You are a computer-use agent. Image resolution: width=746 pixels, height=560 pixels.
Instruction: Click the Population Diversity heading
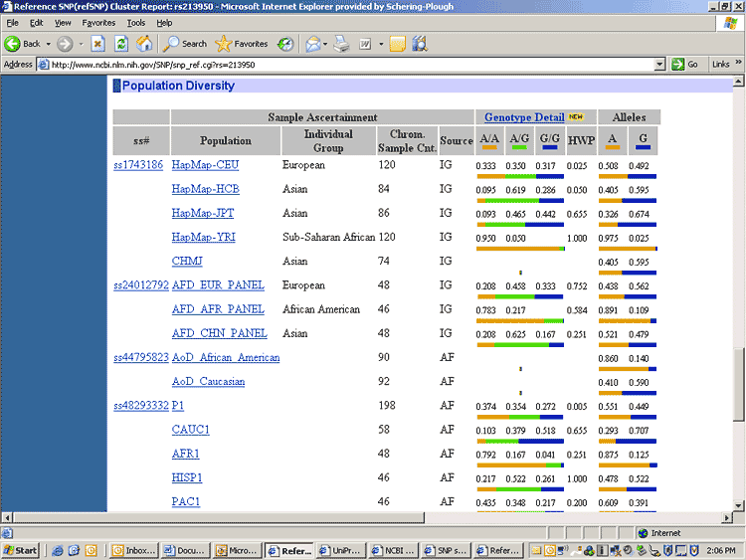178,86
